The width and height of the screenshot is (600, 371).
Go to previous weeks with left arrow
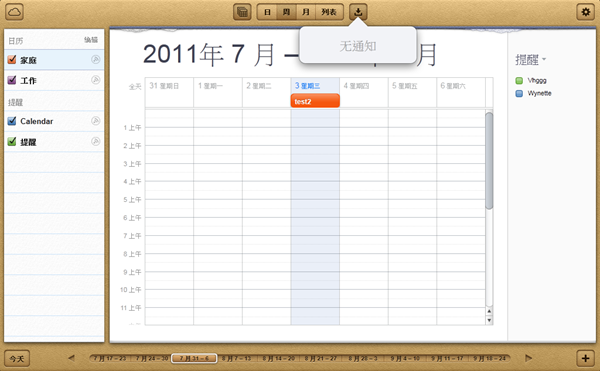coord(71,358)
